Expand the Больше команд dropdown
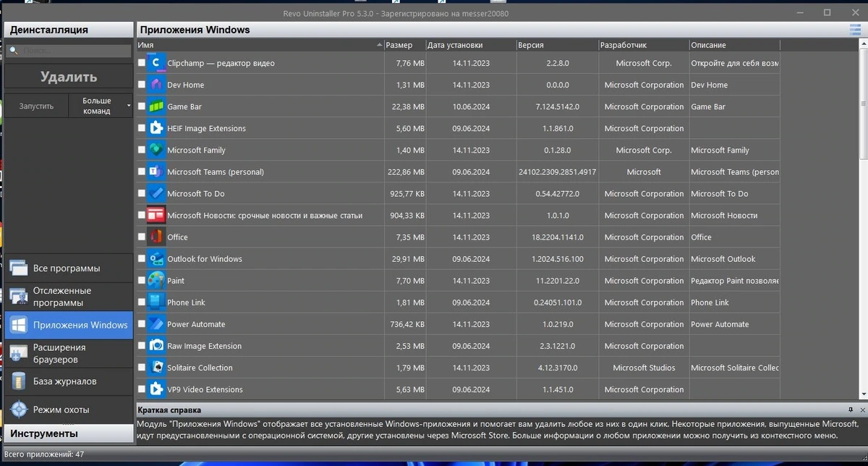This screenshot has width=868, height=466. pyautogui.click(x=101, y=106)
